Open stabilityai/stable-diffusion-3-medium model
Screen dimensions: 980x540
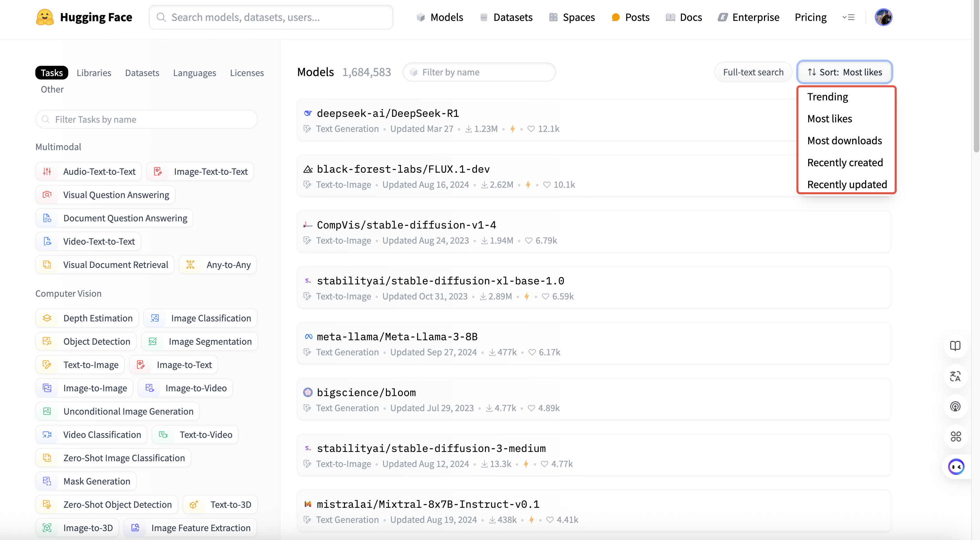tap(431, 449)
